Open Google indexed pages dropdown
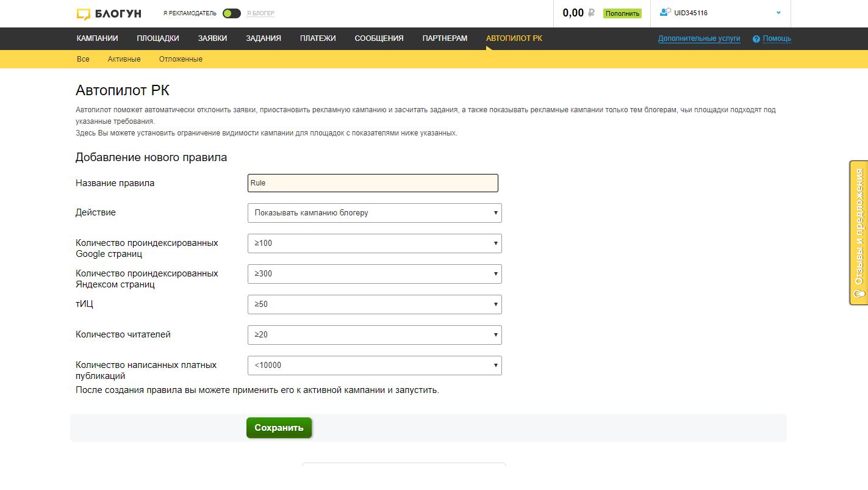Viewport: 868px width, 490px height. click(x=375, y=243)
